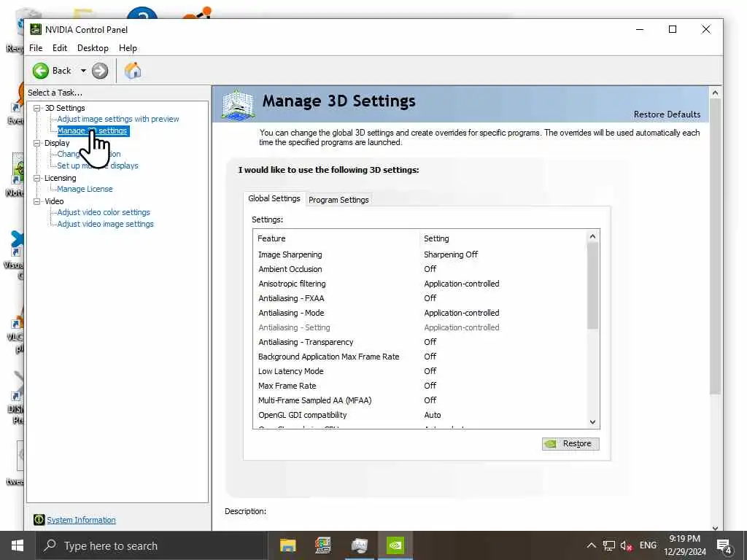Viewport: 747px width, 560px height.
Task: Click the NVIDIA Control Panel title bar icon
Action: coord(36,29)
